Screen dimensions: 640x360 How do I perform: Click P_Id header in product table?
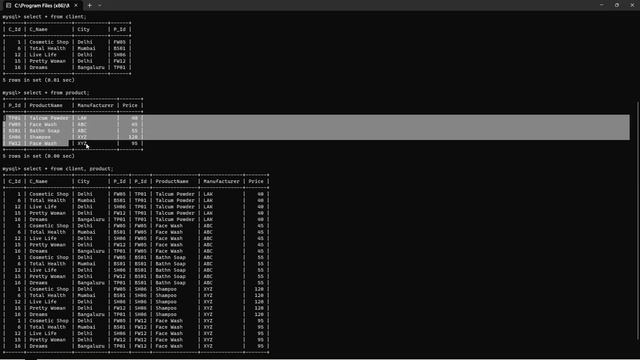coord(14,105)
